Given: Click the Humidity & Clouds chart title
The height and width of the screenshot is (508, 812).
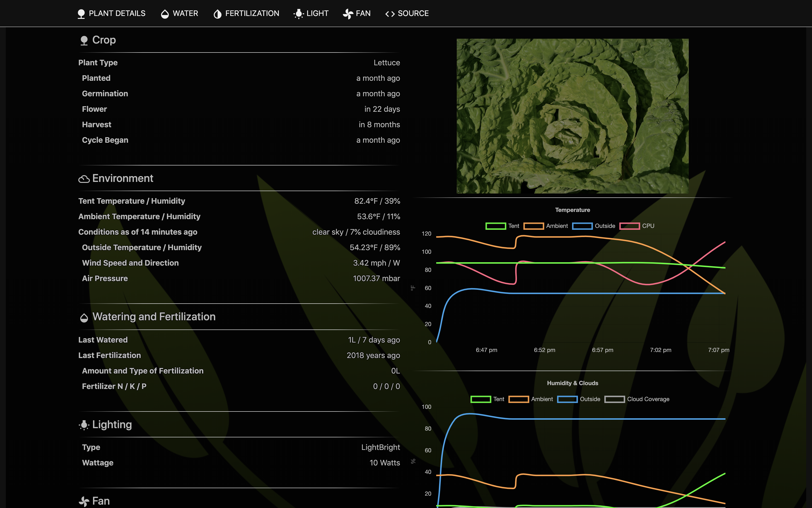Looking at the screenshot, I should click(x=573, y=383).
